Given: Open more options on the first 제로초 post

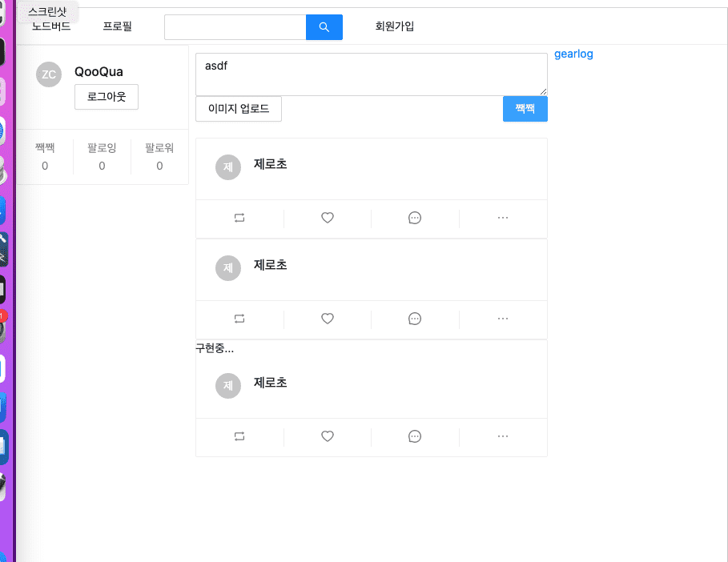Looking at the screenshot, I should pos(503,218).
